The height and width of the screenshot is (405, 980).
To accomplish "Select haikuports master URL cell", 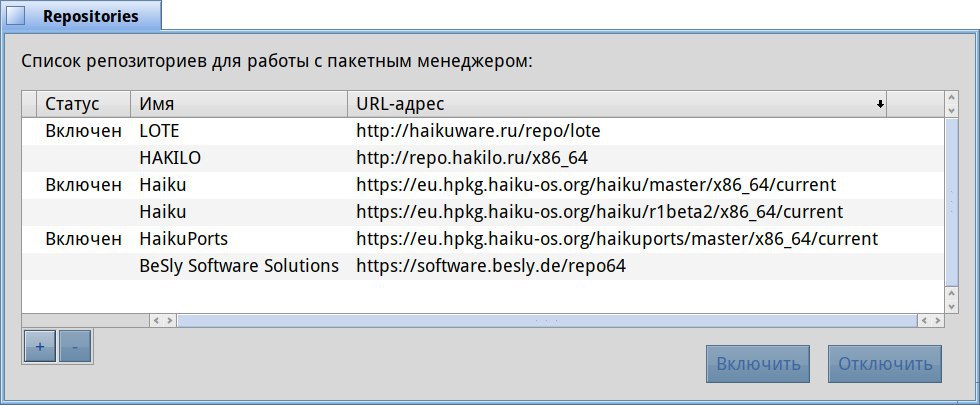I will [618, 239].
